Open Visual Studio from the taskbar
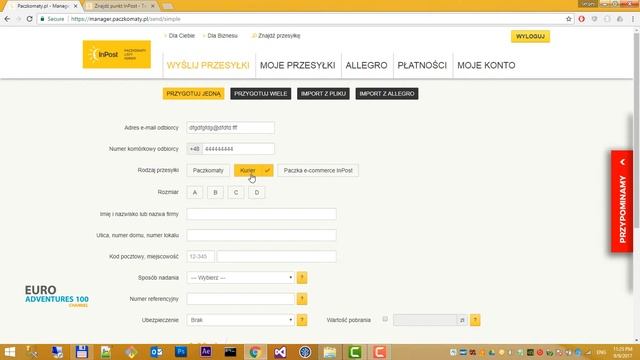Viewport: 640px width, 360px height. pyautogui.click(x=280, y=352)
